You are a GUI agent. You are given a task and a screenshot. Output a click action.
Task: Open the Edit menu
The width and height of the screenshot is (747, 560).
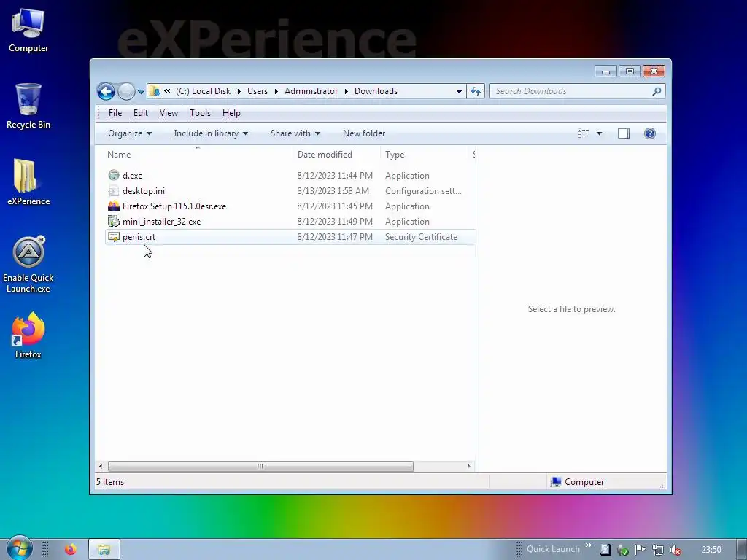click(141, 113)
